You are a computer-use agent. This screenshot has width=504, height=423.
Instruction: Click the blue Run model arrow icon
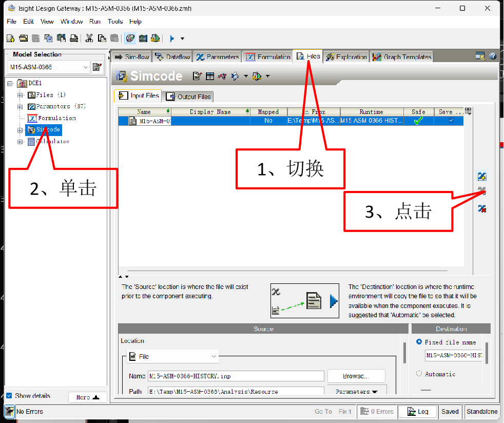coord(172,38)
